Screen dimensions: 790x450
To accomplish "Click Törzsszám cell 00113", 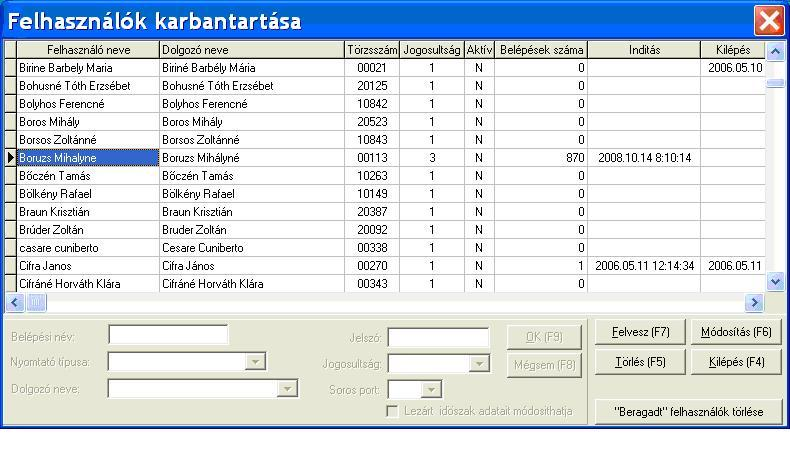I will click(x=372, y=158).
